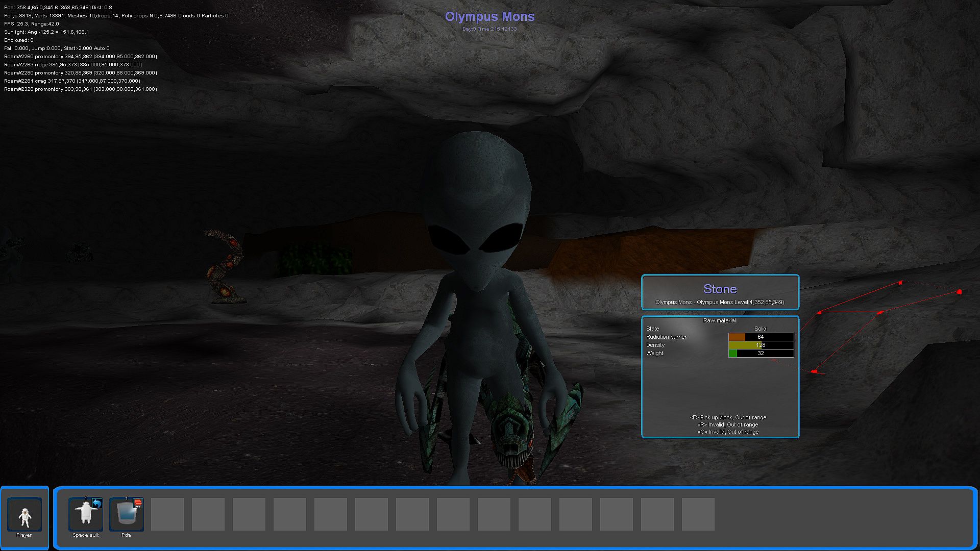Click the Player label below astronaut

coord(24,535)
